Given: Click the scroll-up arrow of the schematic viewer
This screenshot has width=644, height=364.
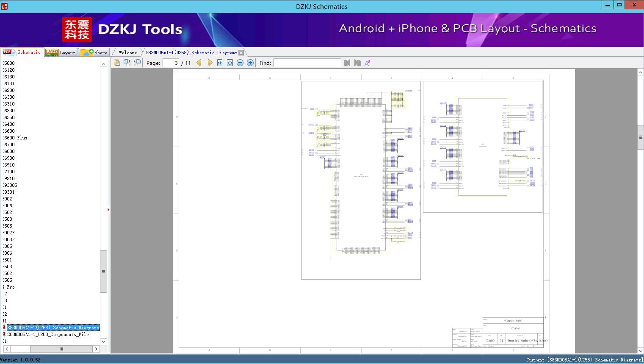Looking at the screenshot, I should coord(641,72).
